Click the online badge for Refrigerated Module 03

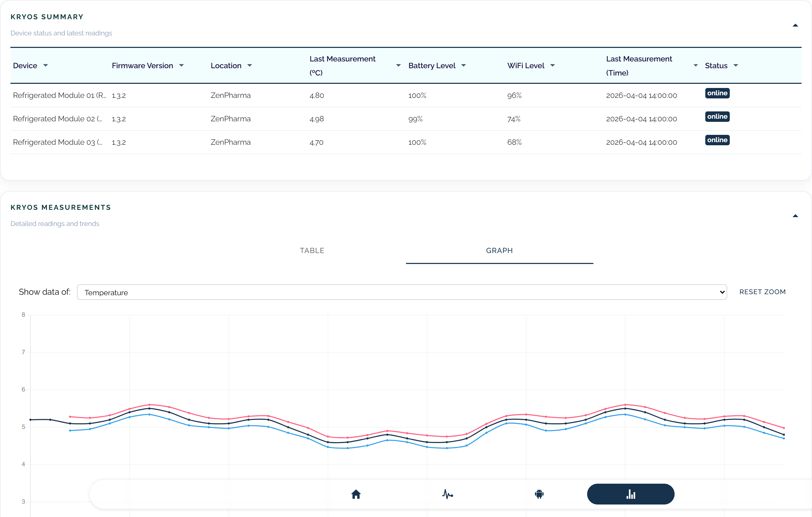pyautogui.click(x=717, y=140)
